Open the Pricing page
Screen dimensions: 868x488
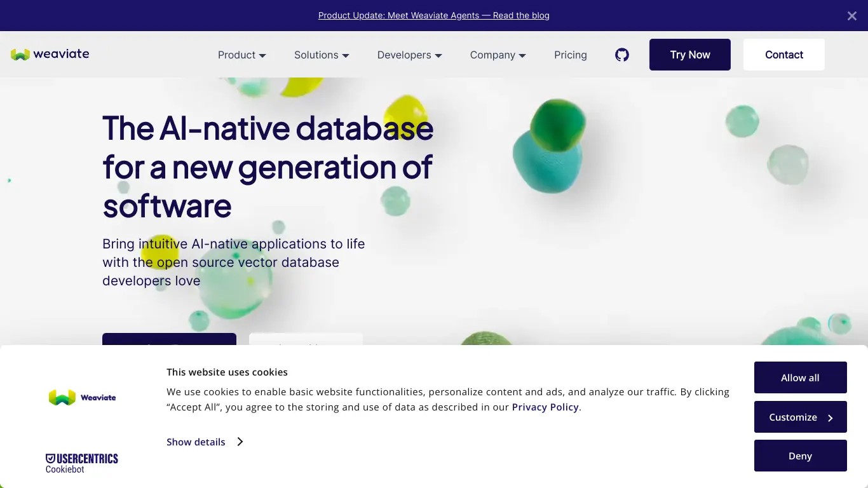pos(571,55)
